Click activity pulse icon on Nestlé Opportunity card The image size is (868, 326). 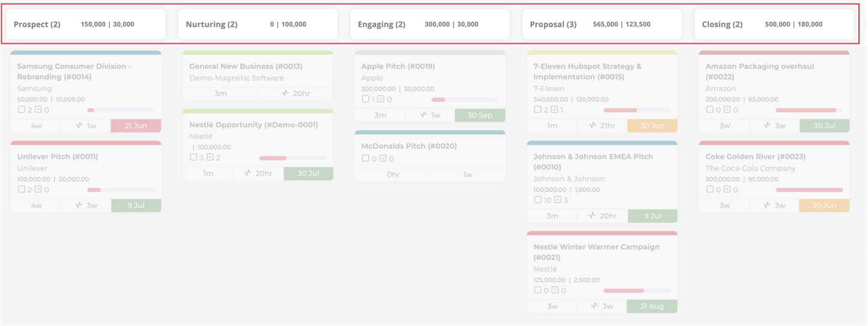pos(248,174)
